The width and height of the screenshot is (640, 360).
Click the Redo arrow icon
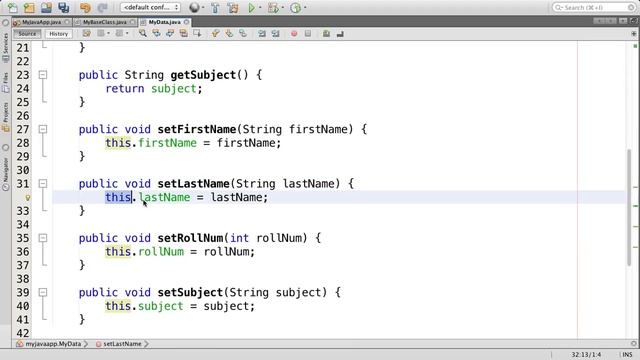tap(102, 7)
